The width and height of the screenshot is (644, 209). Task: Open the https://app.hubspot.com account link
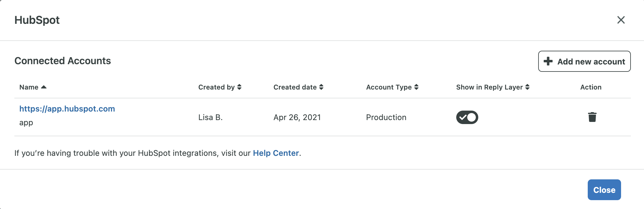pyautogui.click(x=67, y=109)
